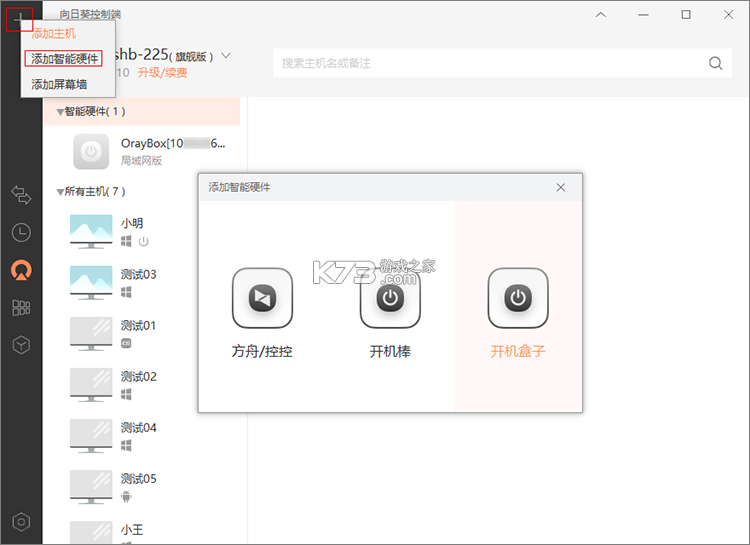
Task: Select the host named 测试04
Action: pos(139,428)
